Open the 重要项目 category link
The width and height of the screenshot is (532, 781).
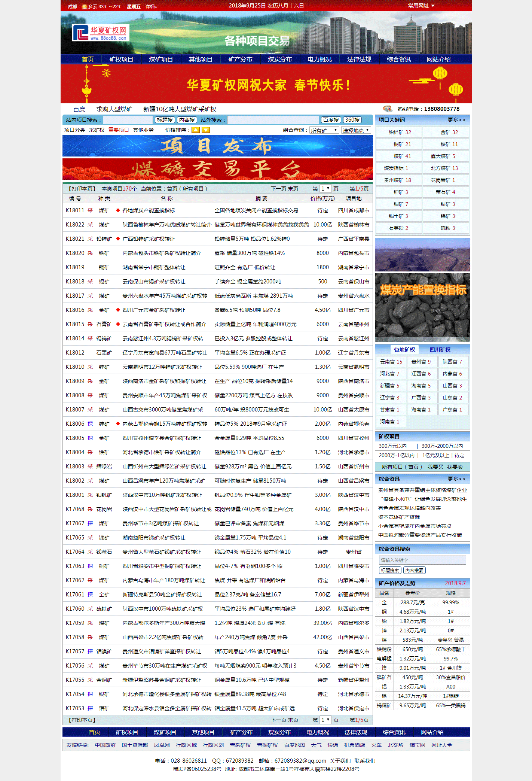pos(119,130)
